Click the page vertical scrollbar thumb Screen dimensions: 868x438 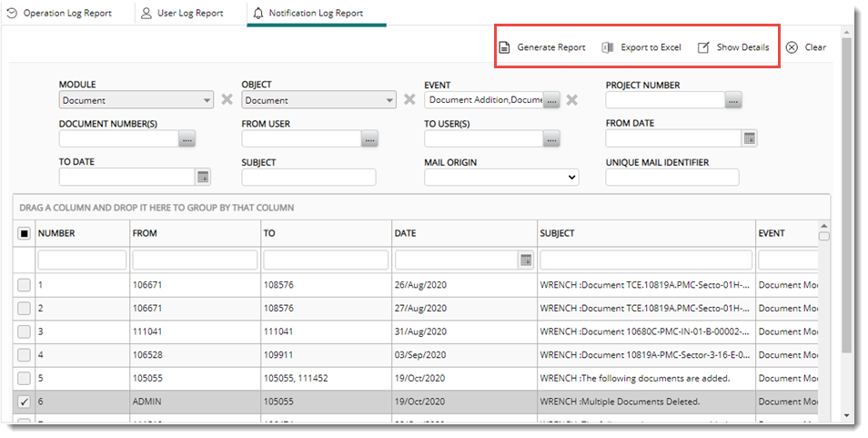click(x=846, y=195)
